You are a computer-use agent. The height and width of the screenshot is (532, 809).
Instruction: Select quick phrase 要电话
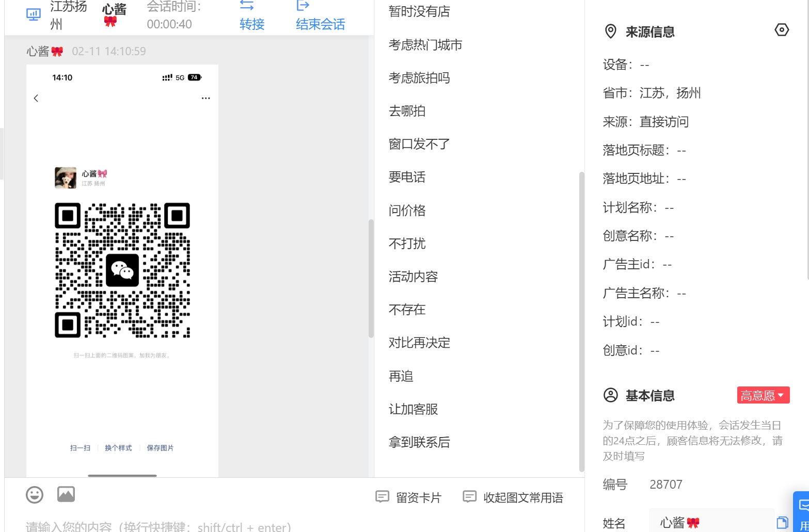407,177
